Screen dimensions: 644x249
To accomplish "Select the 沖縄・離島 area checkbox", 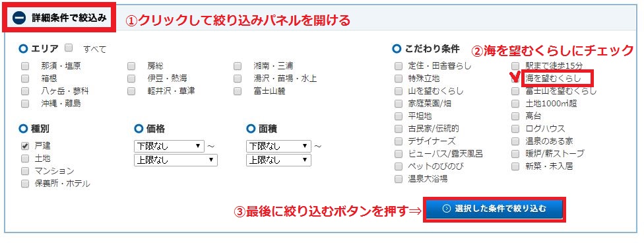I will (x=25, y=104).
